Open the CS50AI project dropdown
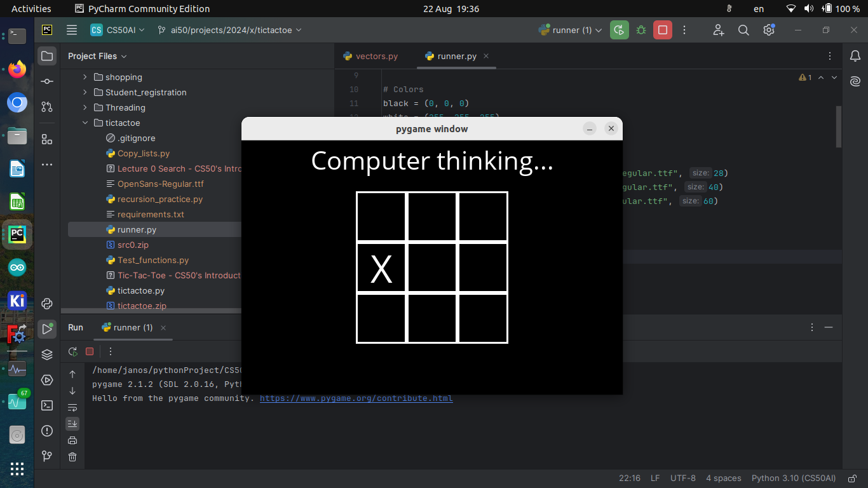Screen dimensions: 868x488 [118, 30]
